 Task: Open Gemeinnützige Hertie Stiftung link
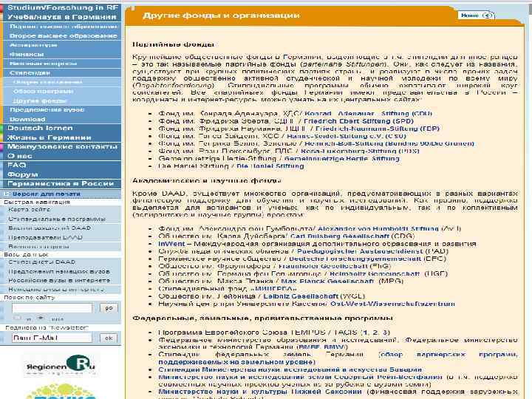click(x=342, y=158)
